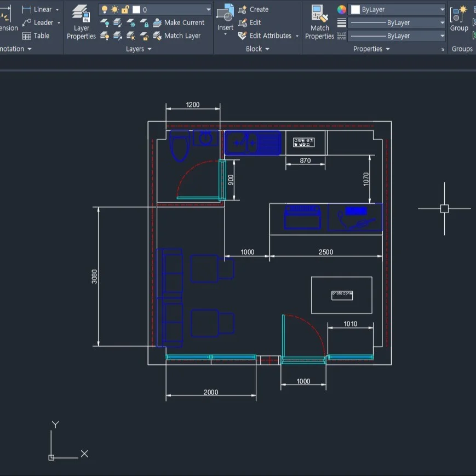This screenshot has height=476, width=476.
Task: Click Edit block button
Action: (250, 22)
